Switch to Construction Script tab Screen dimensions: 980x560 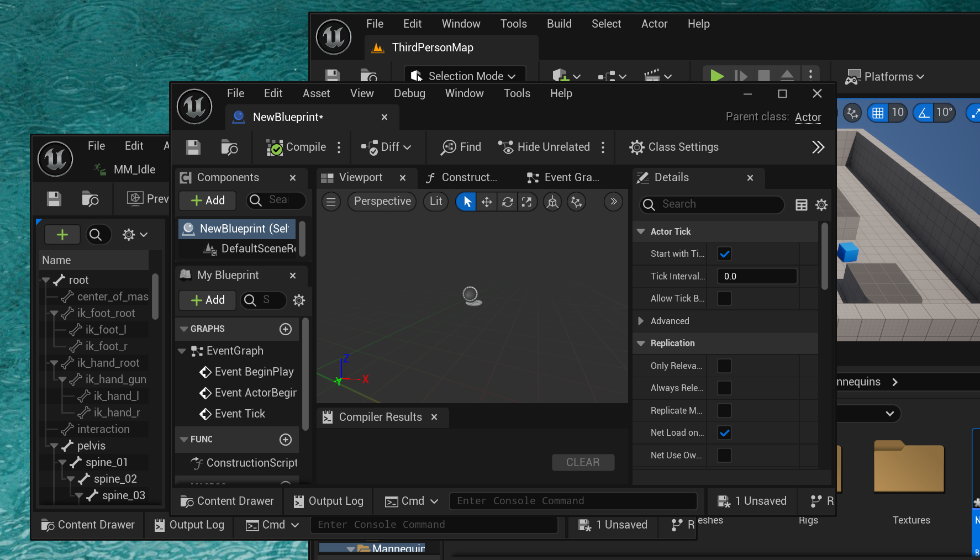[x=462, y=177]
